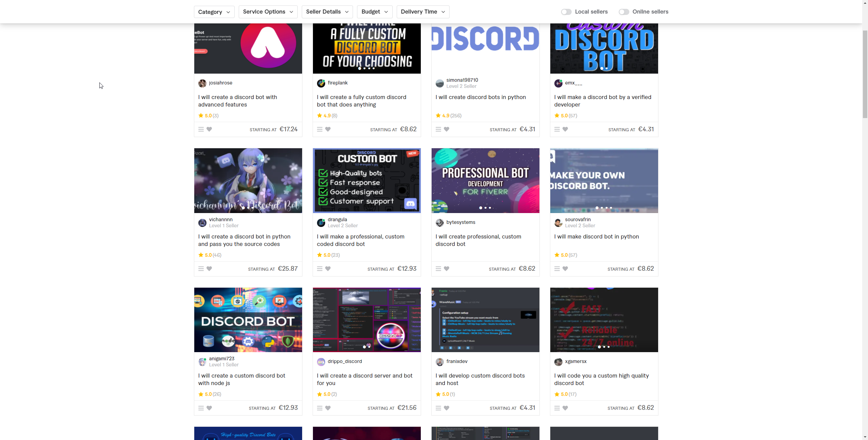This screenshot has height=440, width=868.
Task: Open the Seller Details filter menu
Action: coord(327,12)
